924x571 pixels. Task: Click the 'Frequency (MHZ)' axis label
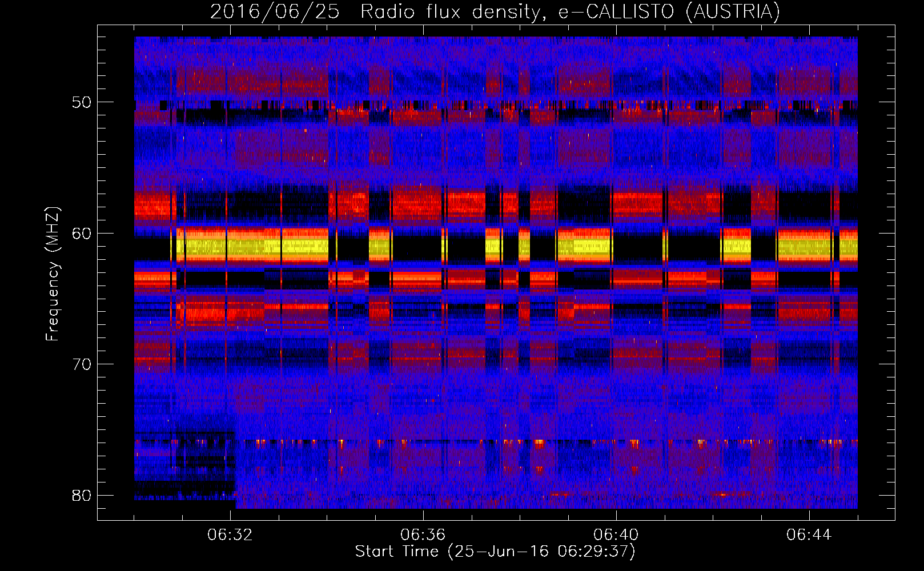tap(53, 274)
